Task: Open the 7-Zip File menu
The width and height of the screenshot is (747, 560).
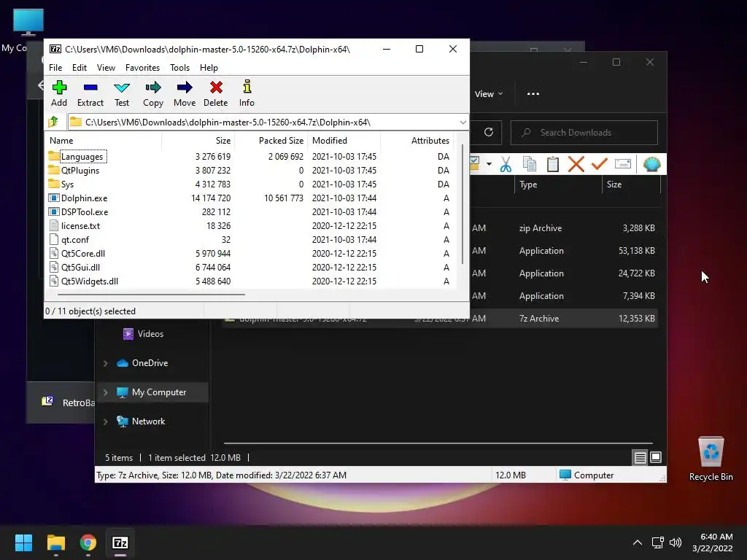Action: (55, 68)
